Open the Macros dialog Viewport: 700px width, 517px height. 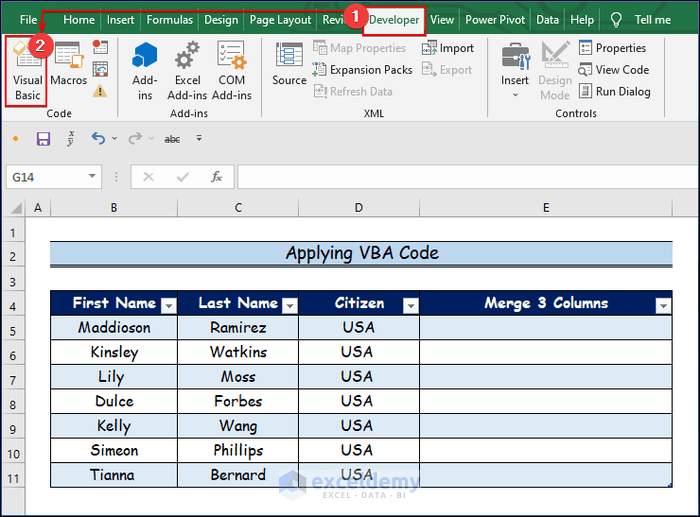[68, 64]
